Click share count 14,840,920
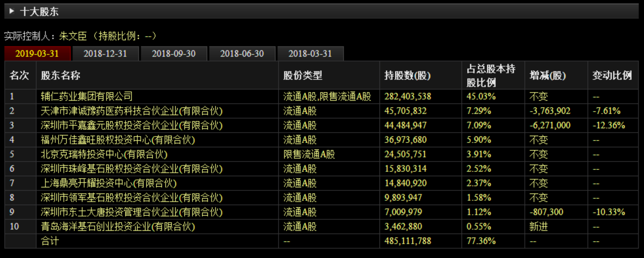The image size is (644, 258). coord(405,183)
